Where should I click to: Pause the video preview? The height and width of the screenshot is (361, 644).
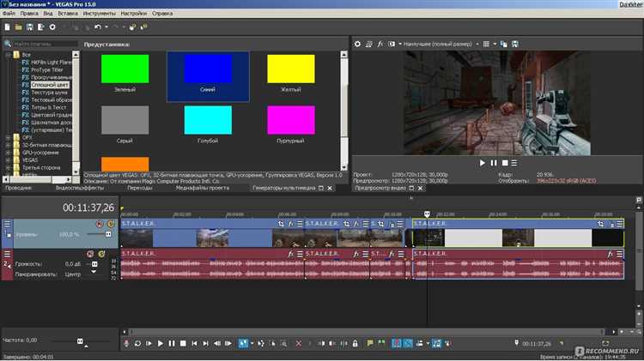point(494,163)
